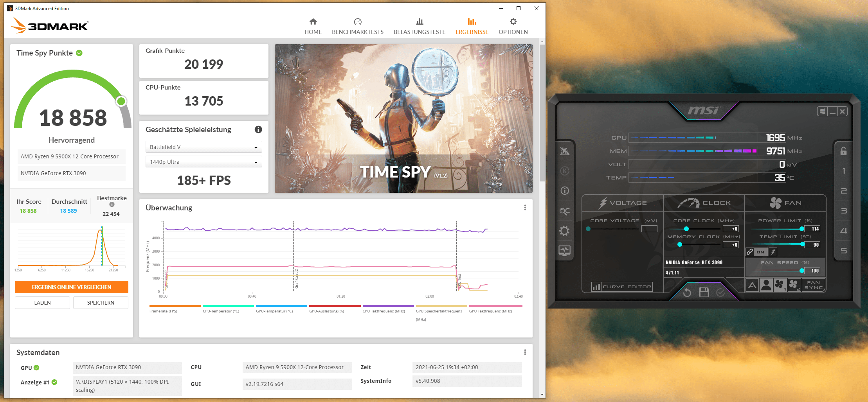Toggle power and temp limit link
The image size is (868, 402).
click(x=750, y=252)
